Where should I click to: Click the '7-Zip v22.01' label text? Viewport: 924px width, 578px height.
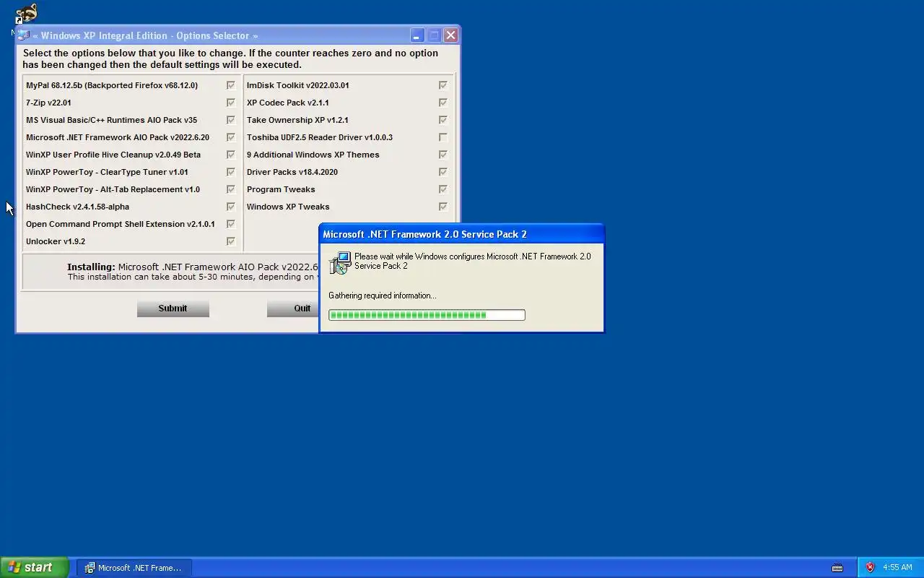(x=48, y=103)
